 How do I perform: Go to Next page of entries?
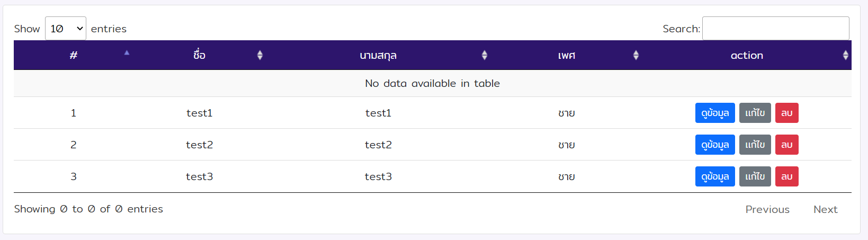pyautogui.click(x=825, y=209)
